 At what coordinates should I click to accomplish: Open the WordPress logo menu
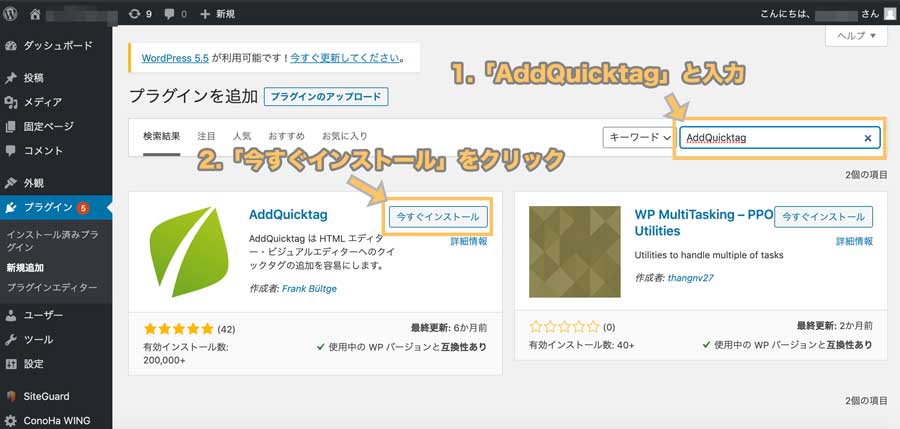coord(9,14)
